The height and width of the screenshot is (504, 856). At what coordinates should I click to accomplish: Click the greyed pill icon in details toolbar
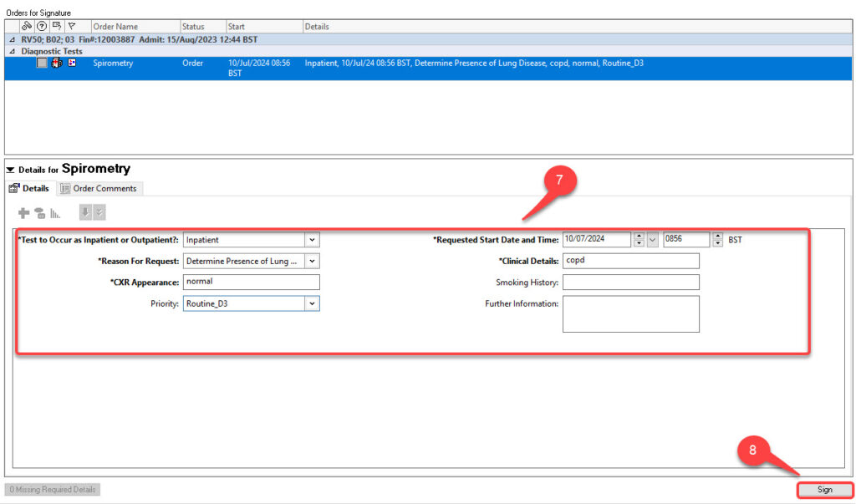coord(39,213)
